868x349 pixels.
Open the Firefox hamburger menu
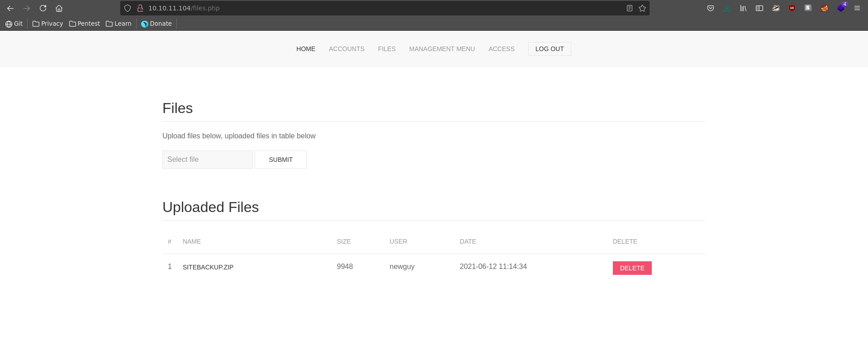[857, 8]
